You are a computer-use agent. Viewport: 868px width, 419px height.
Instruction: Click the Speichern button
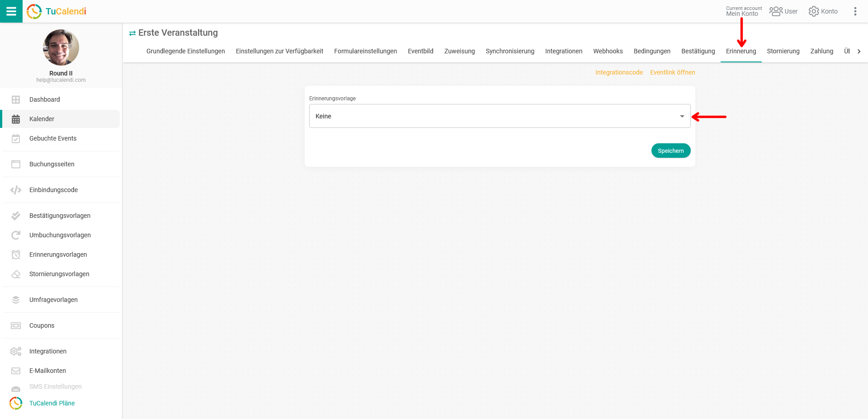tap(671, 151)
